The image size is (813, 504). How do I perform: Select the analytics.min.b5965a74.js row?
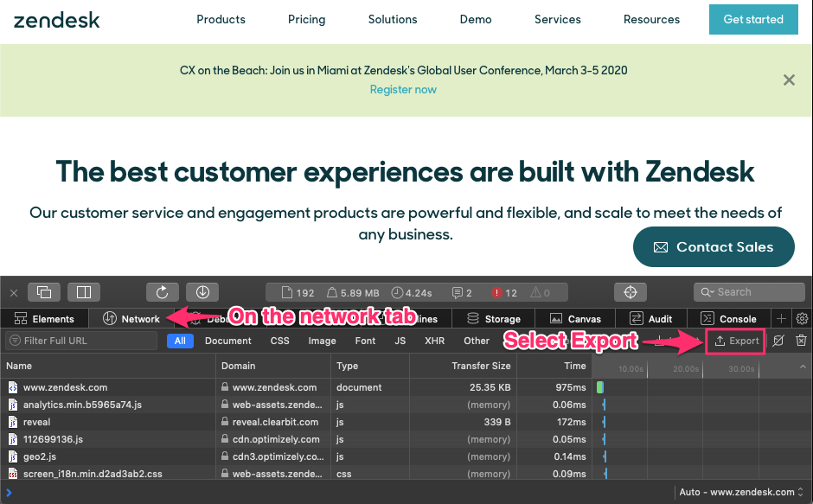coord(406,405)
